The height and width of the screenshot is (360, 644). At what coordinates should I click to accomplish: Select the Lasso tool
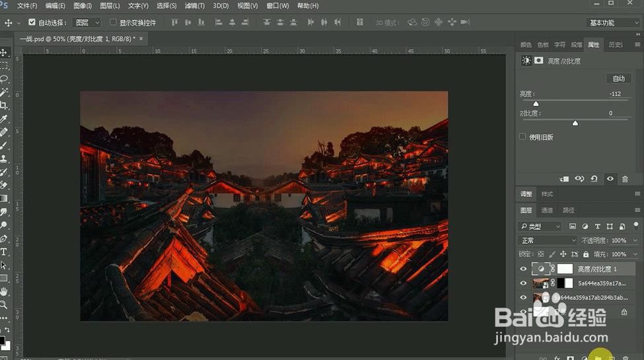point(4,79)
